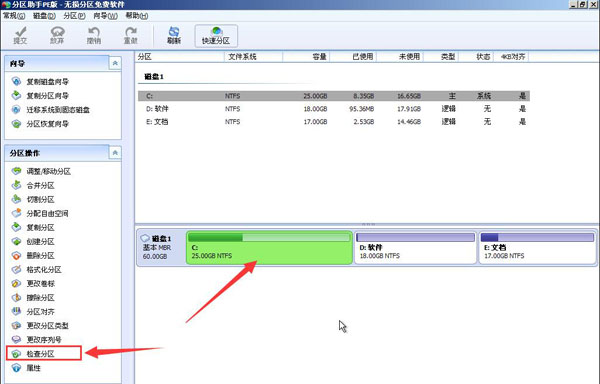This screenshot has width=600, height=384.
Task: Click the 刷新 refresh toolbar icon
Action: (x=174, y=35)
